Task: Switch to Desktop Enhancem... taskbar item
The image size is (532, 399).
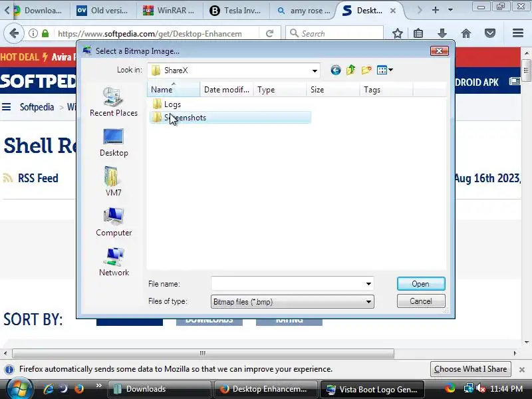Action: pos(266,389)
